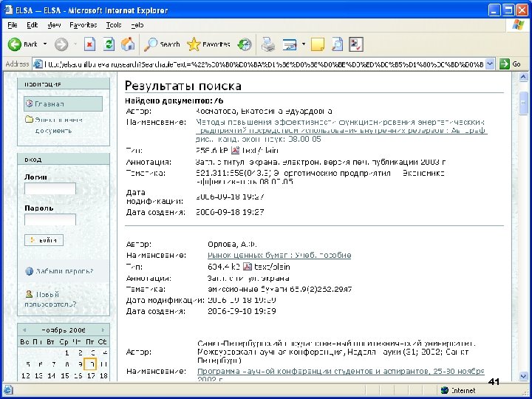Click the Войти login button
Image resolution: width=532 pixels, height=399 pixels.
click(x=44, y=240)
